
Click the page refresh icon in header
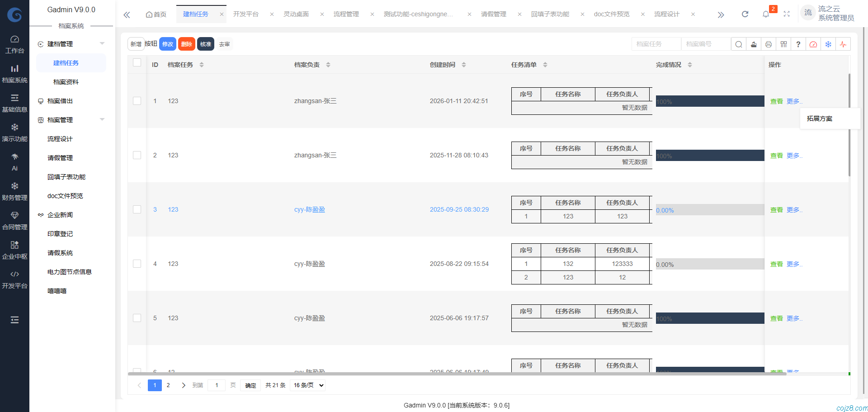pos(745,14)
